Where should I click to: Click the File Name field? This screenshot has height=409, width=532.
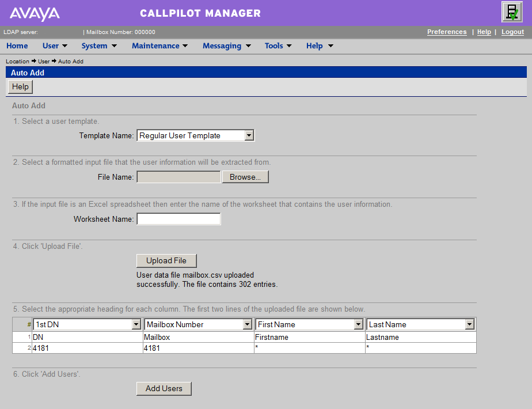tap(178, 177)
